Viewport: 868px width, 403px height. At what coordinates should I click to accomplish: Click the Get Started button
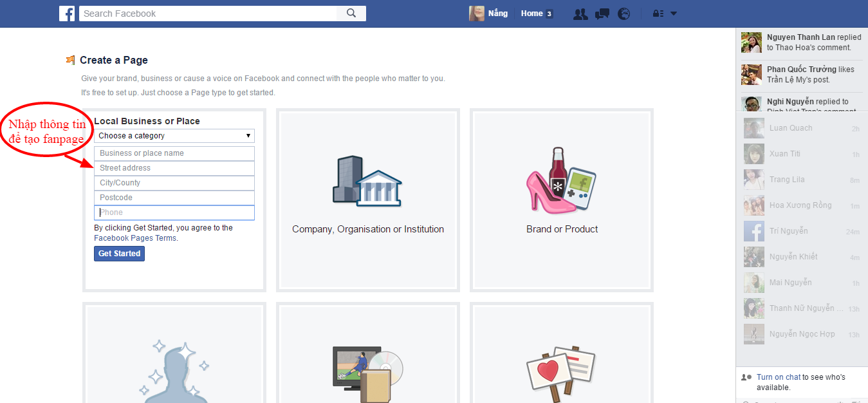click(119, 254)
